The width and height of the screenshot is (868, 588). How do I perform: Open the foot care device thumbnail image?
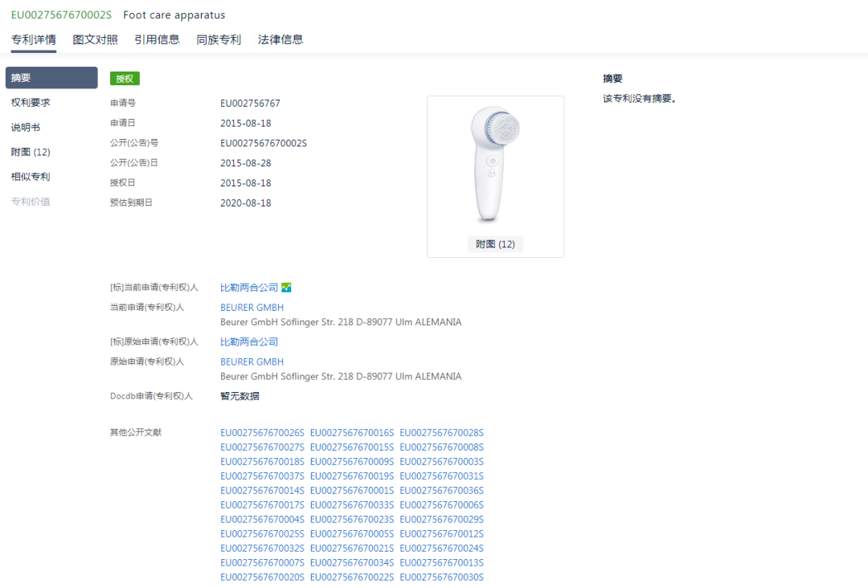[x=495, y=165]
